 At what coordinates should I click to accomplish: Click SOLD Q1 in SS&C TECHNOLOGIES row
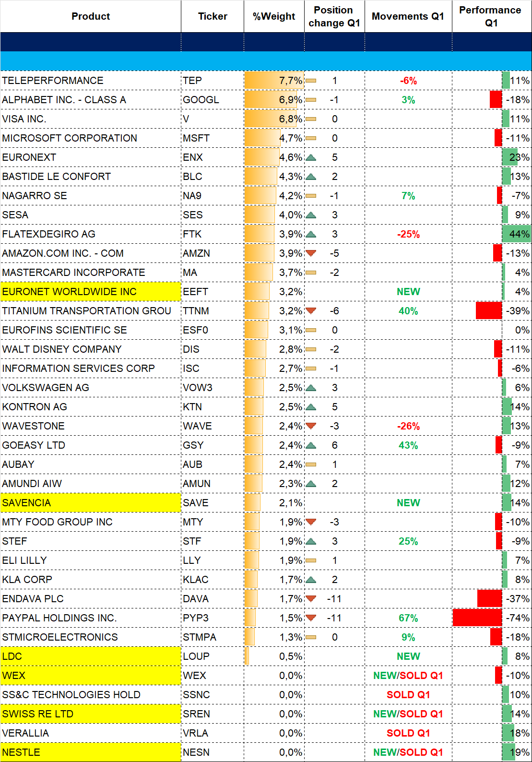click(408, 695)
